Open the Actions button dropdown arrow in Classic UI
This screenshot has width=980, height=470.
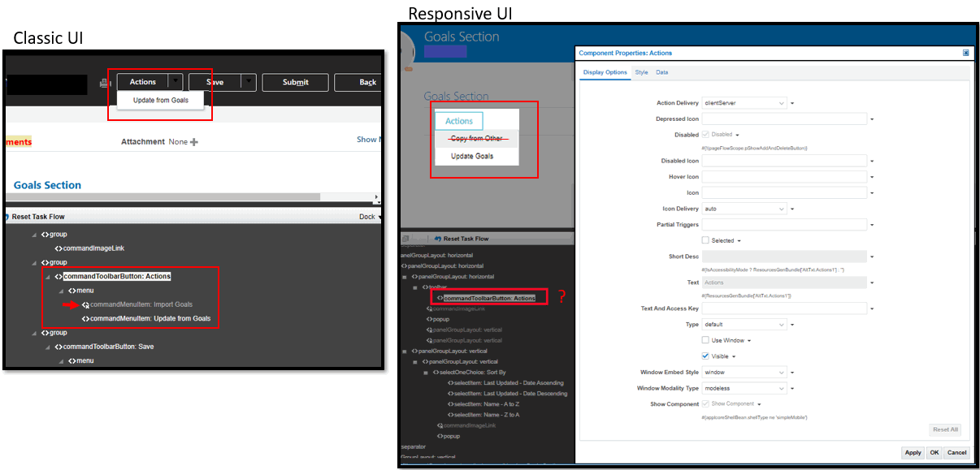coord(176,82)
